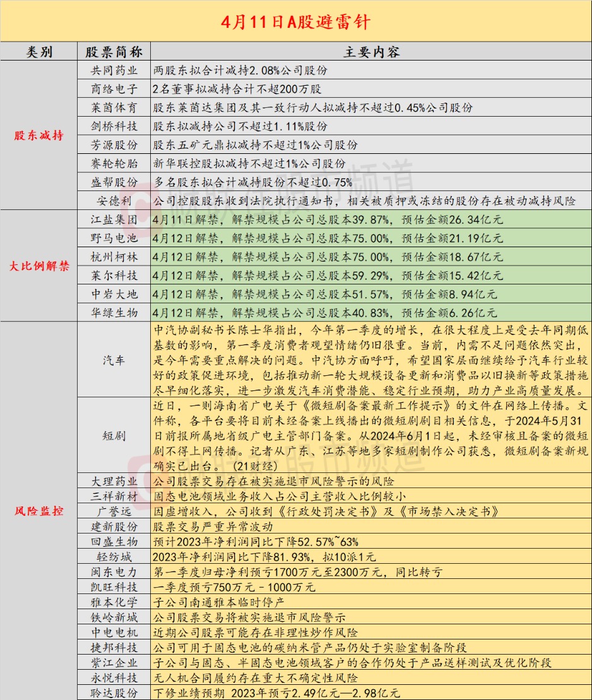Click the "回盛生物" stock cell

coord(114,542)
